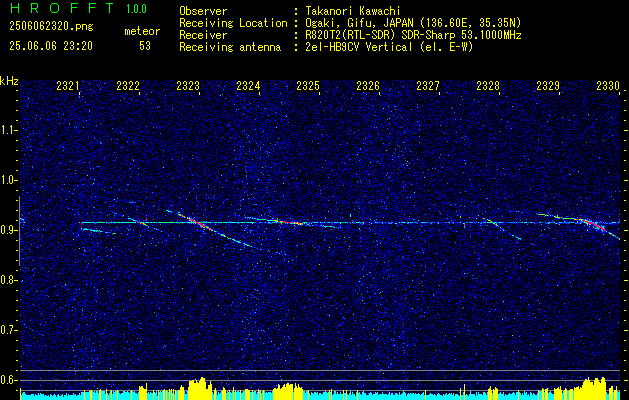Click the 2330 time marker
The width and height of the screenshot is (629, 400).
point(608,85)
